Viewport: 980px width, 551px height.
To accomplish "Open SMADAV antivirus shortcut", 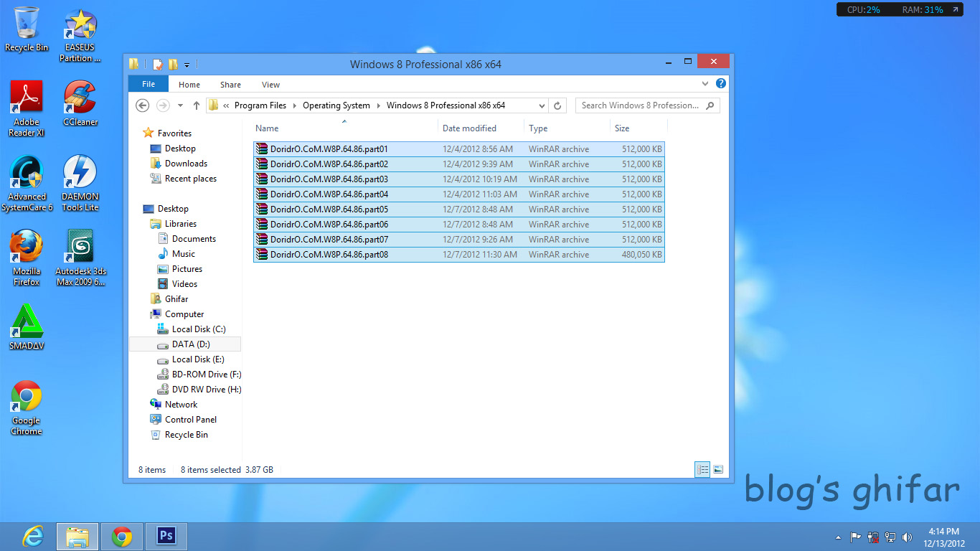I will pyautogui.click(x=27, y=326).
